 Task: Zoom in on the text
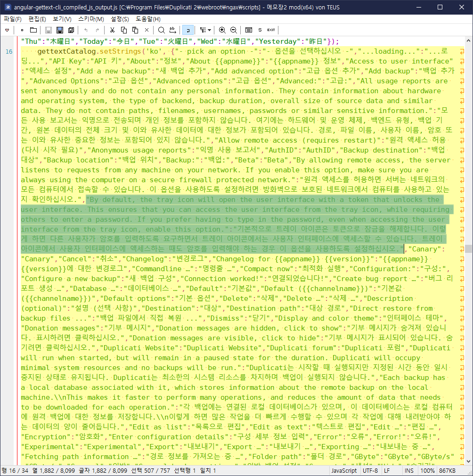222,30
